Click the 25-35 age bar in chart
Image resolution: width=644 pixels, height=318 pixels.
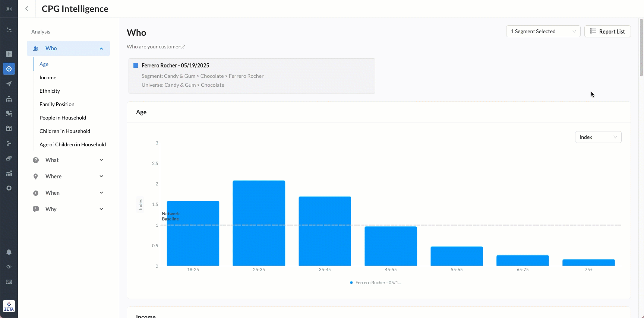[x=259, y=223]
